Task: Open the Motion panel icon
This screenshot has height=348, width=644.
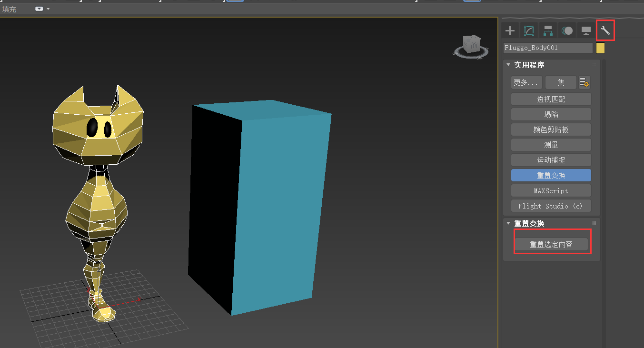Action: (567, 30)
